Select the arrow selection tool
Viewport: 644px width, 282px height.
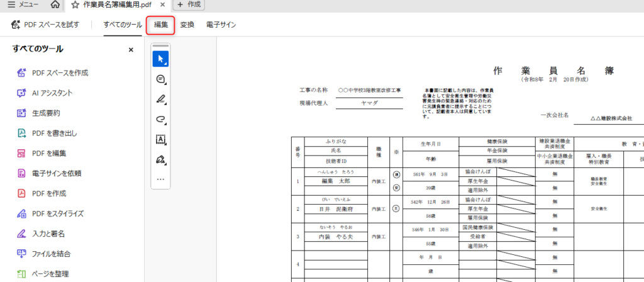coord(160,59)
